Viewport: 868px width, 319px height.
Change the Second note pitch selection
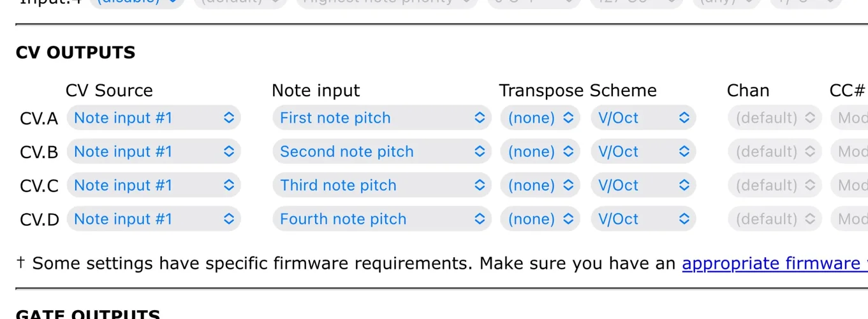[x=381, y=152]
